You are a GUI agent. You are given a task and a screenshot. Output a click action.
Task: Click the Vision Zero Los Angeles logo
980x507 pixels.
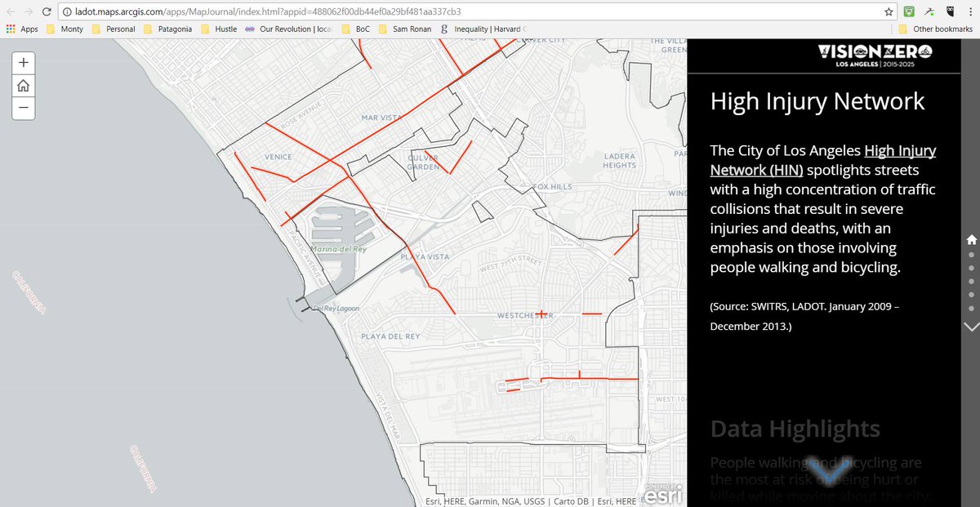pyautogui.click(x=875, y=57)
